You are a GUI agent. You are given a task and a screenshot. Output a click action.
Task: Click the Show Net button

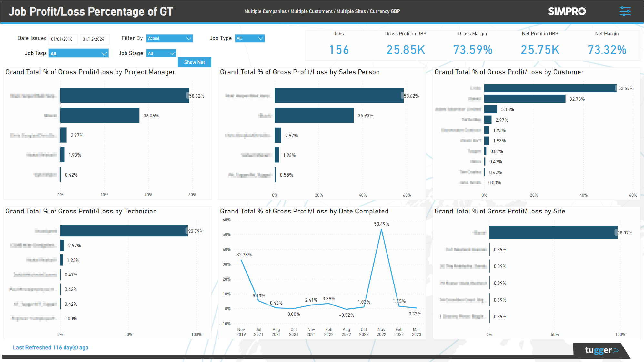[194, 62]
